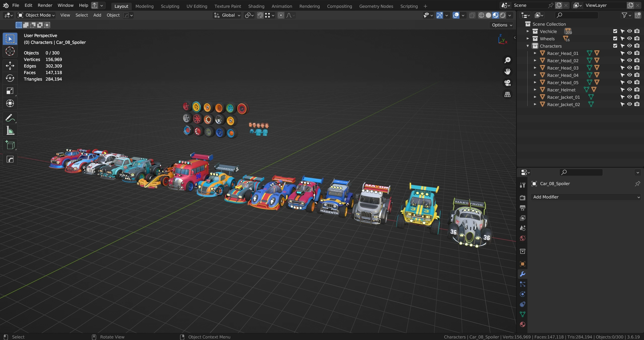Switch to the Shading workspace tab
The width and height of the screenshot is (644, 340).
pyautogui.click(x=256, y=6)
